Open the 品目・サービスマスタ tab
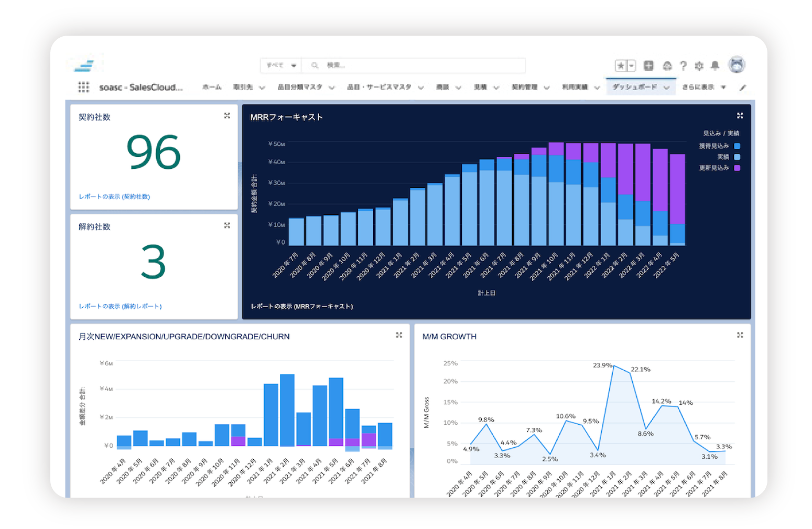 tap(379, 87)
